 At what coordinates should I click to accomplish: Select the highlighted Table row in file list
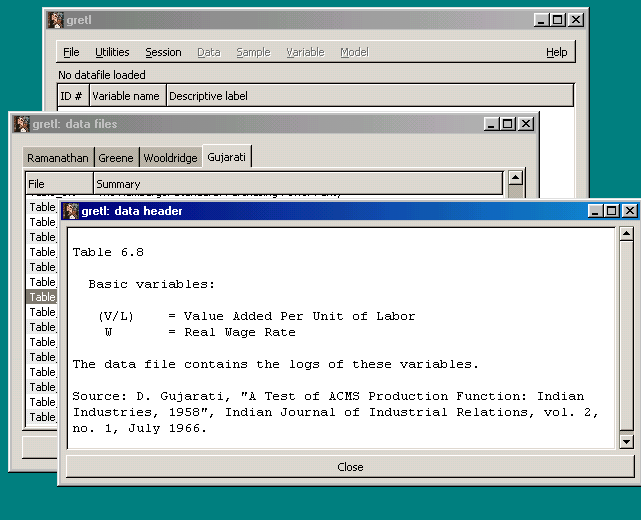coord(42,297)
